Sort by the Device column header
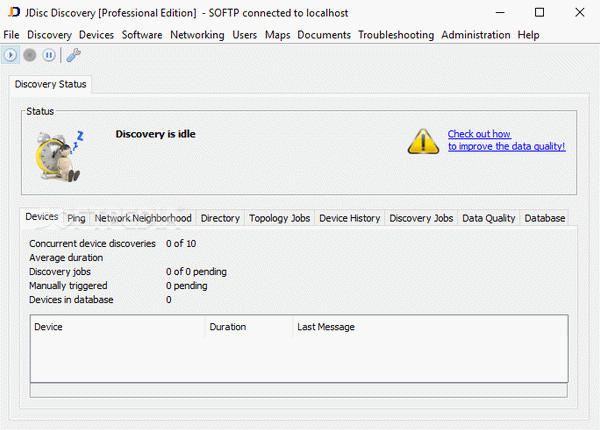Viewport: 600px width, 430px height. pos(117,327)
